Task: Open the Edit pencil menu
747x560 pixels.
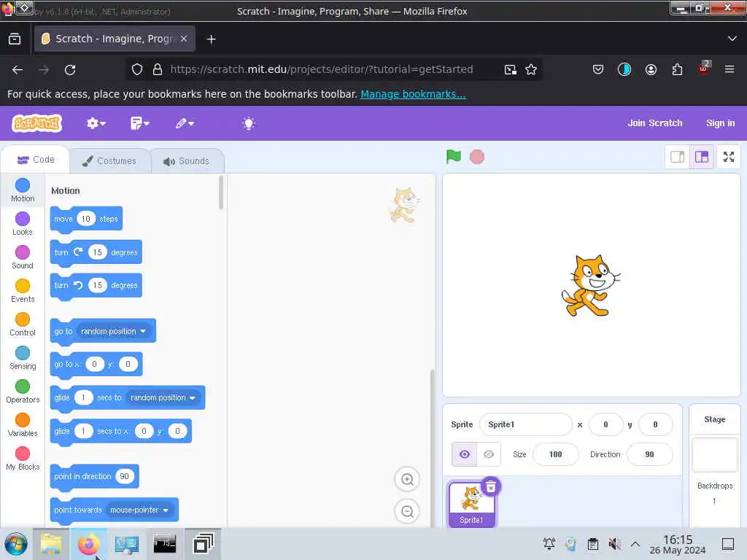Action: [185, 123]
